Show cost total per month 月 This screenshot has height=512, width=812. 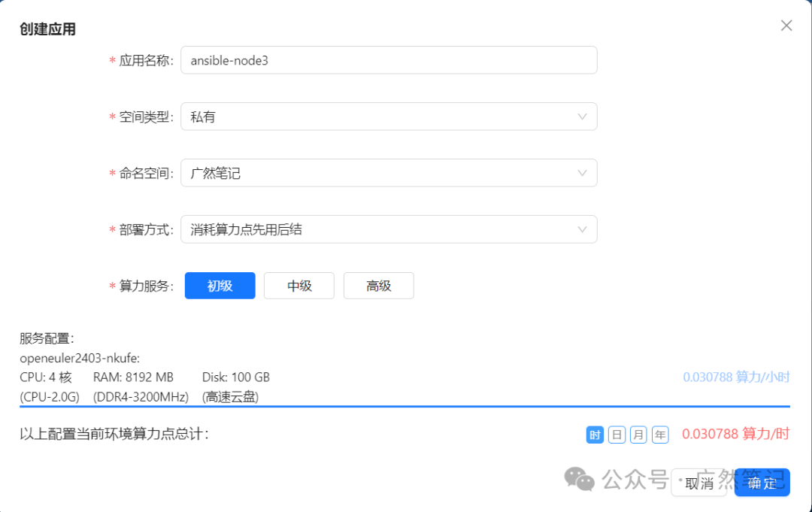pos(638,435)
